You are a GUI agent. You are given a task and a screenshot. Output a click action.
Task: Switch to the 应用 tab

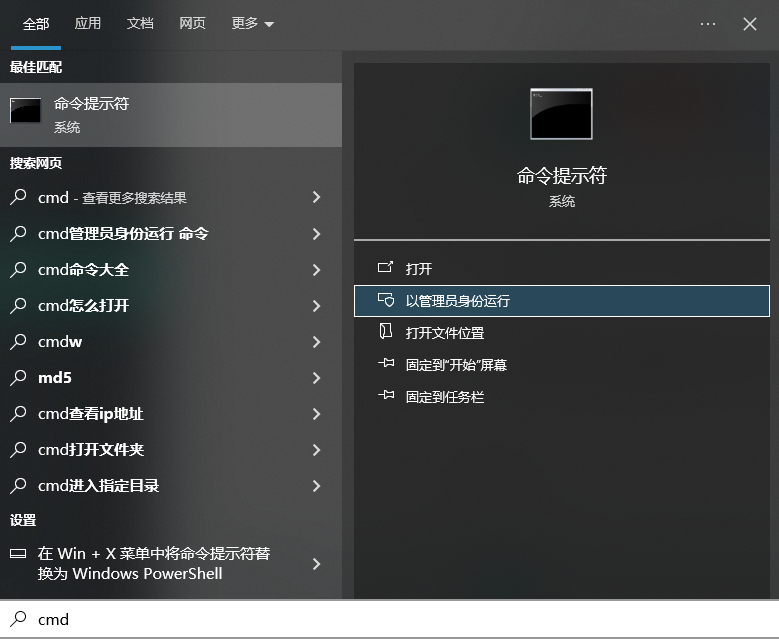[x=87, y=23]
